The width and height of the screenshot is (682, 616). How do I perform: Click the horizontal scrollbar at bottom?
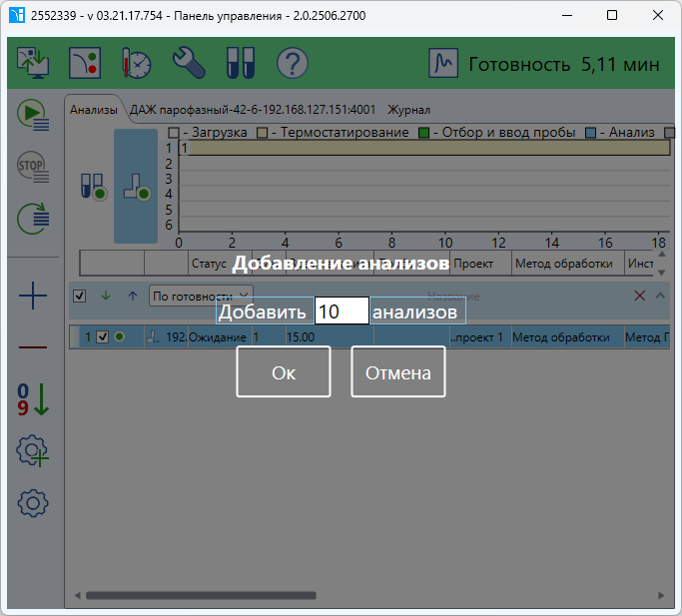[x=200, y=595]
